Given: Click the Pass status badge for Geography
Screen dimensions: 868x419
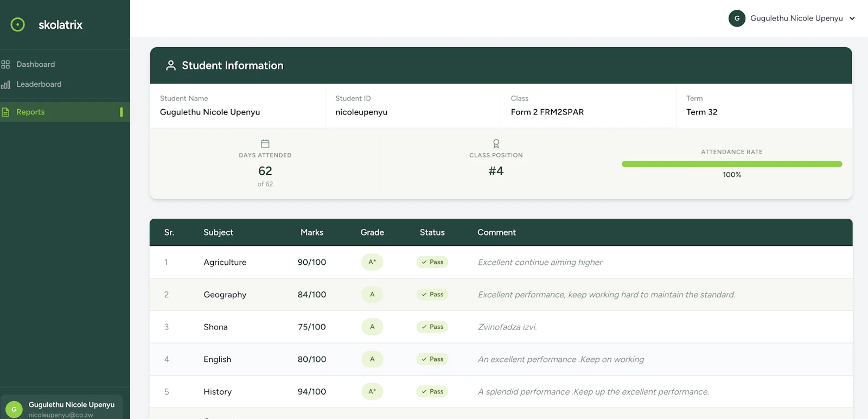Looking at the screenshot, I should (x=432, y=295).
